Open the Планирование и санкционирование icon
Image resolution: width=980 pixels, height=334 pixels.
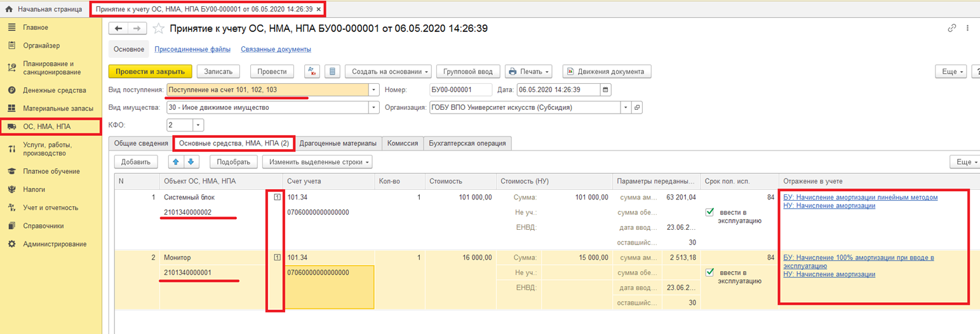pyautogui.click(x=11, y=67)
